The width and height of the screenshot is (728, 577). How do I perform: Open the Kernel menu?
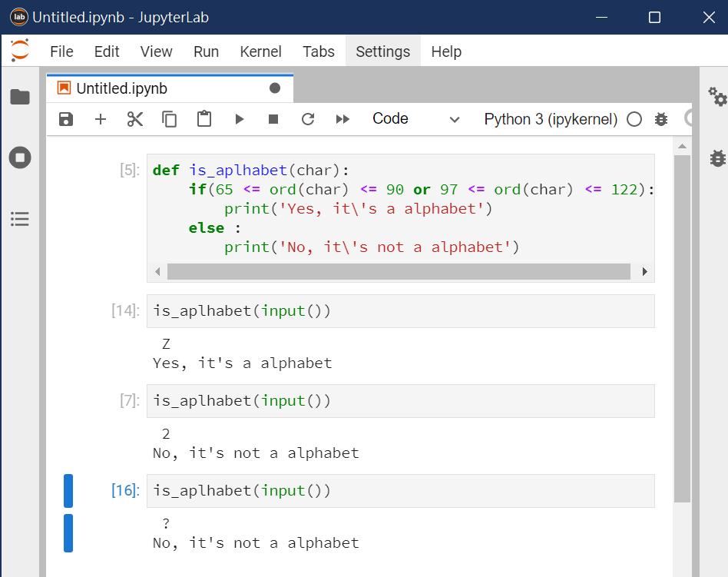click(261, 51)
